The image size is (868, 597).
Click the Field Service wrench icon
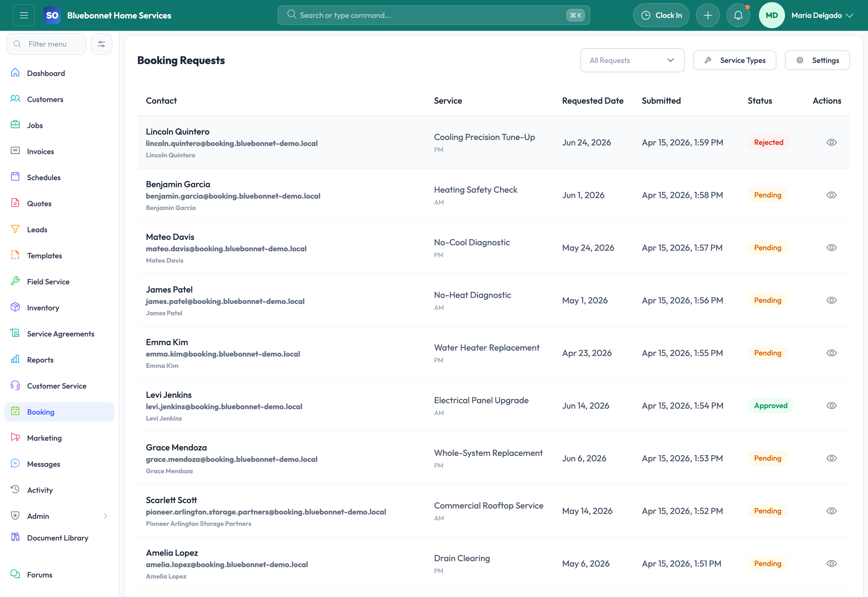point(15,281)
